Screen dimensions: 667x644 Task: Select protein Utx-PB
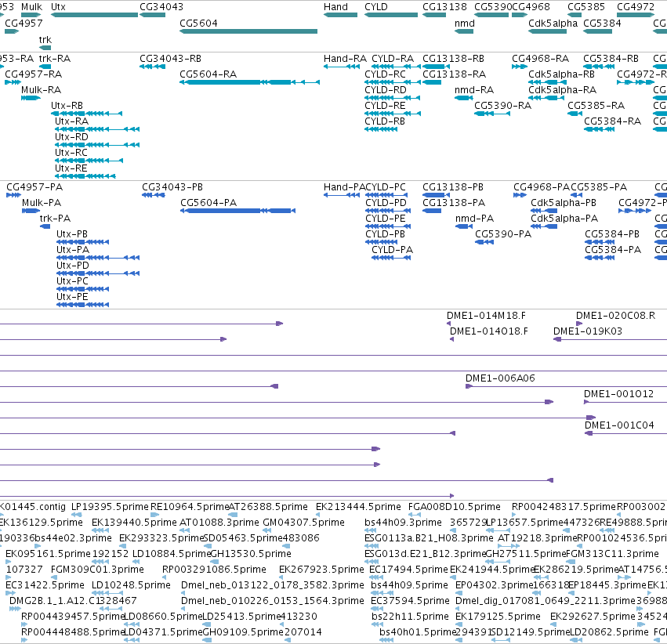(x=82, y=242)
